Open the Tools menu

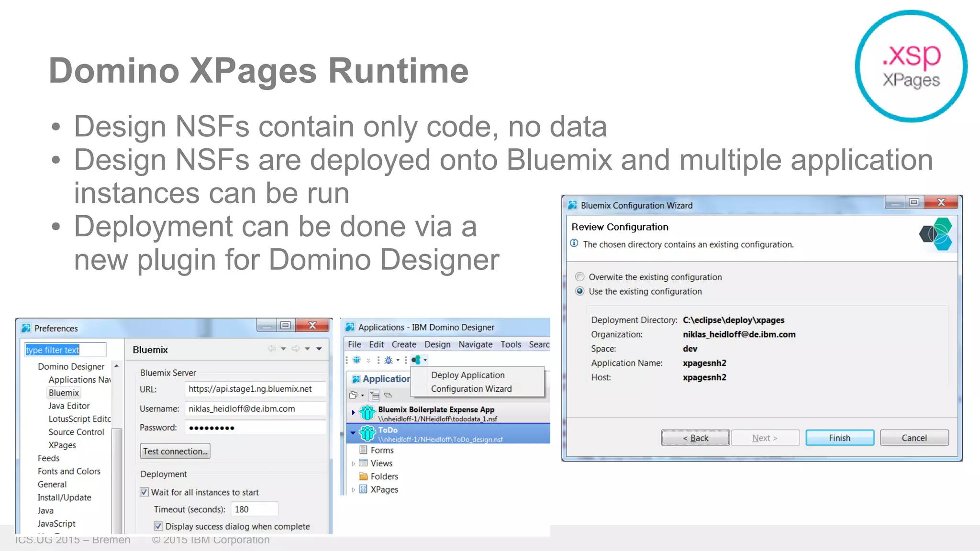click(x=511, y=344)
